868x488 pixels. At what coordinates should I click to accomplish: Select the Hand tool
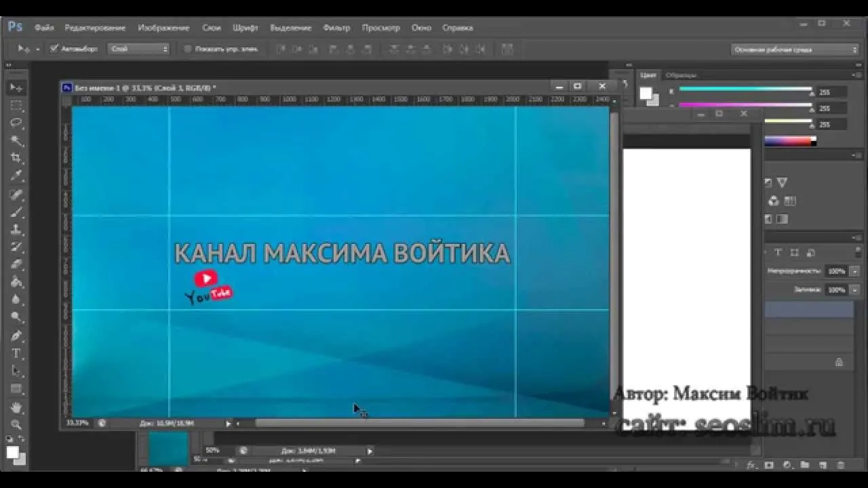pyautogui.click(x=16, y=408)
